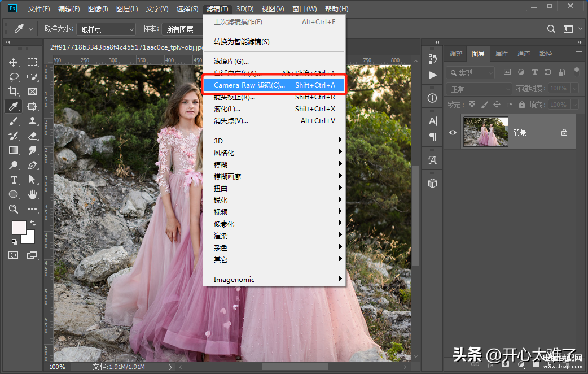Click the foreground color swatch

point(19,228)
